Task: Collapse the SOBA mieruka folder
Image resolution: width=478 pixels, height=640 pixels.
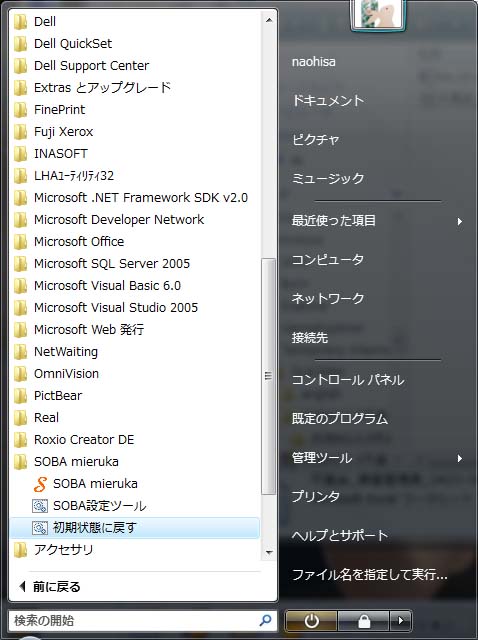Action: (x=76, y=462)
